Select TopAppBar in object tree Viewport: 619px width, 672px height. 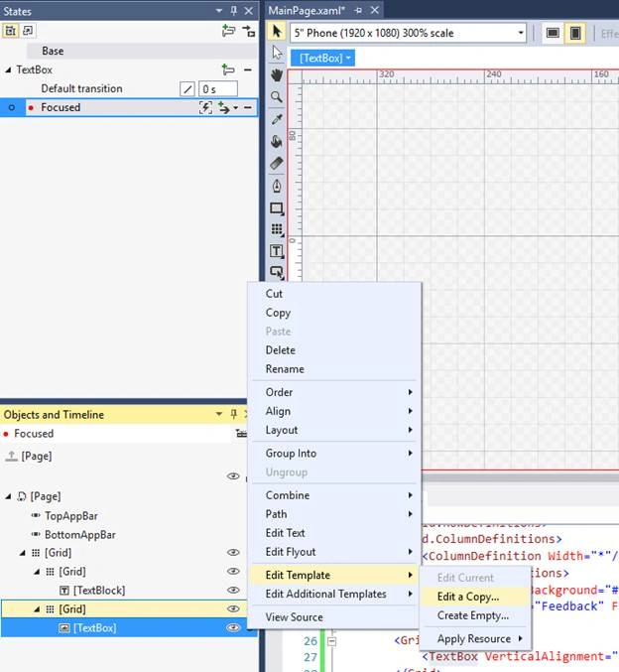pyautogui.click(x=71, y=515)
